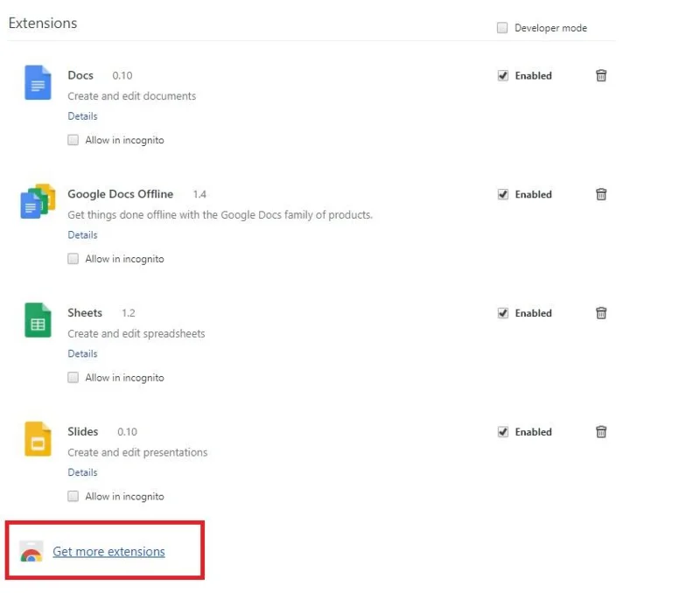Viewport: 700px width, 593px height.
Task: Open Details for Docs extension
Action: [x=82, y=116]
